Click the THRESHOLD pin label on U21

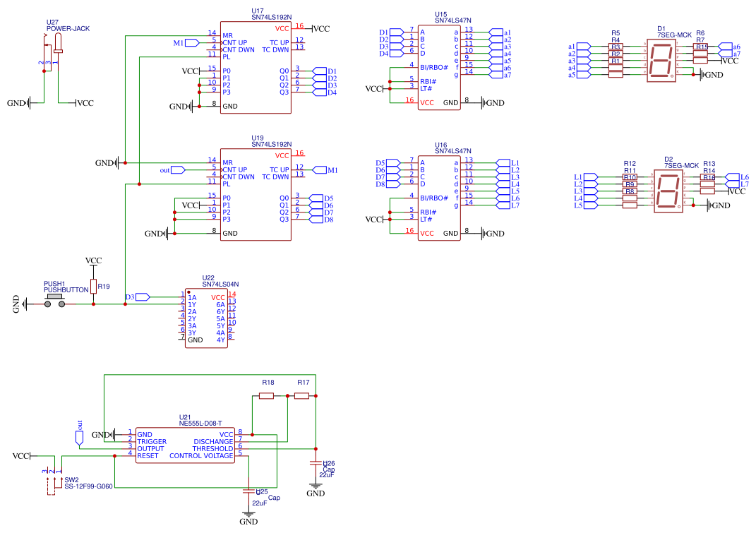point(212,448)
